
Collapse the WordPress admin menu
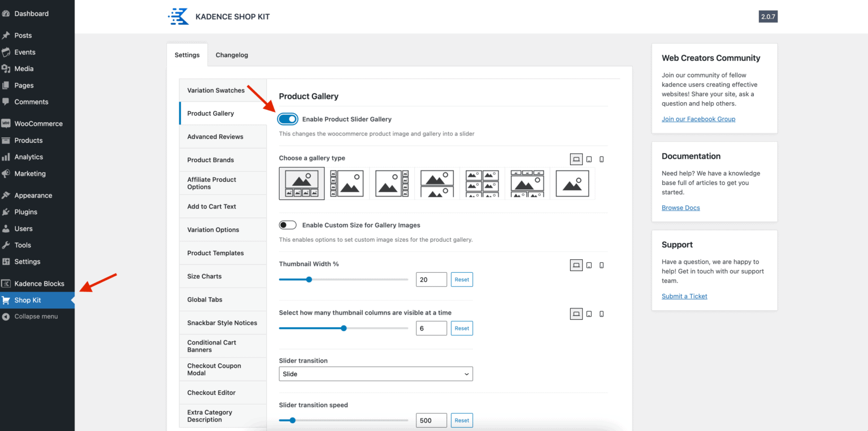(36, 316)
